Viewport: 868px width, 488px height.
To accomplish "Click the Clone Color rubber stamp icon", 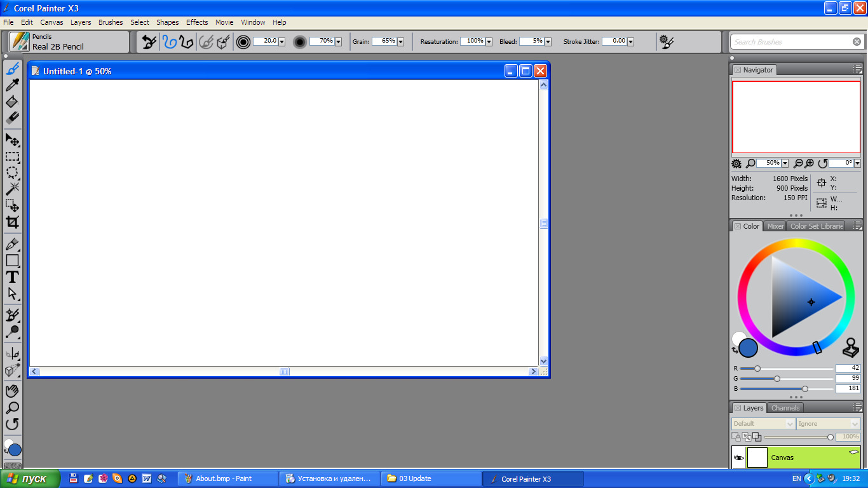I will (x=850, y=348).
